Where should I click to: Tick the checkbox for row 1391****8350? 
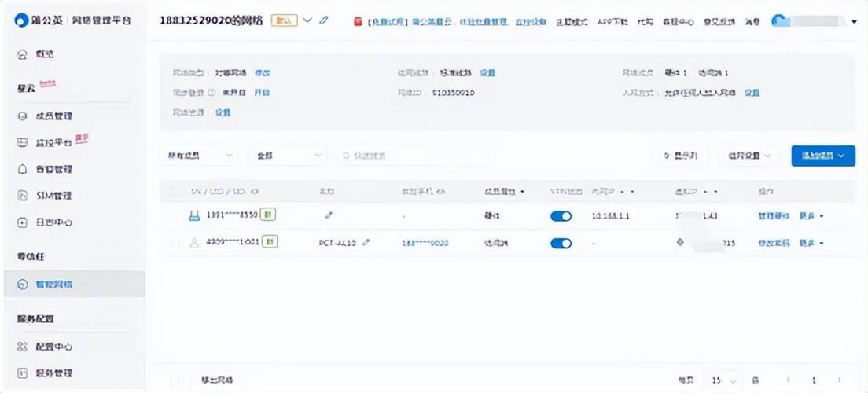pyautogui.click(x=175, y=215)
